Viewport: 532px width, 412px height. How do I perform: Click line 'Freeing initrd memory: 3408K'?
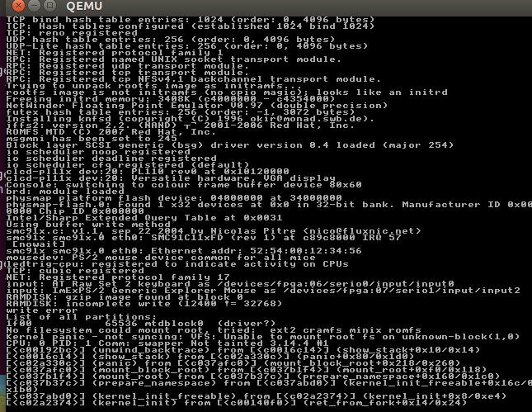(170, 99)
